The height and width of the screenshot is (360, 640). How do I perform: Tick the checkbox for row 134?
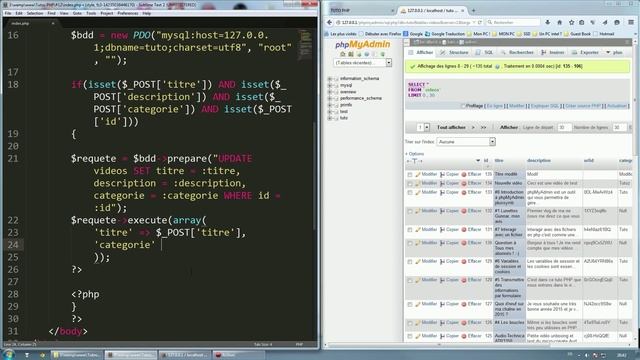410,184
